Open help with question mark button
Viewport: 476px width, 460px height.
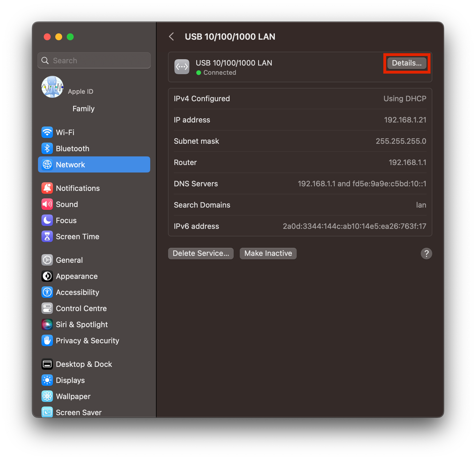tap(426, 254)
